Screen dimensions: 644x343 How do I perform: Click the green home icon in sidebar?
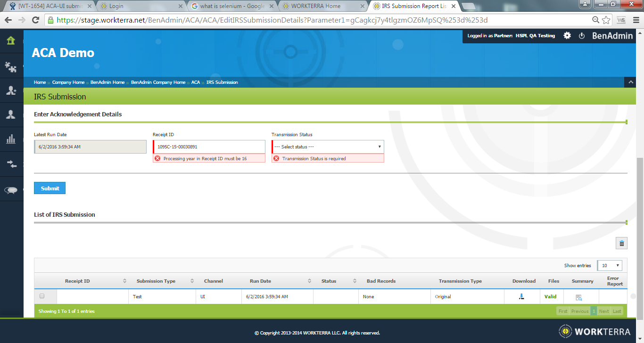point(11,41)
